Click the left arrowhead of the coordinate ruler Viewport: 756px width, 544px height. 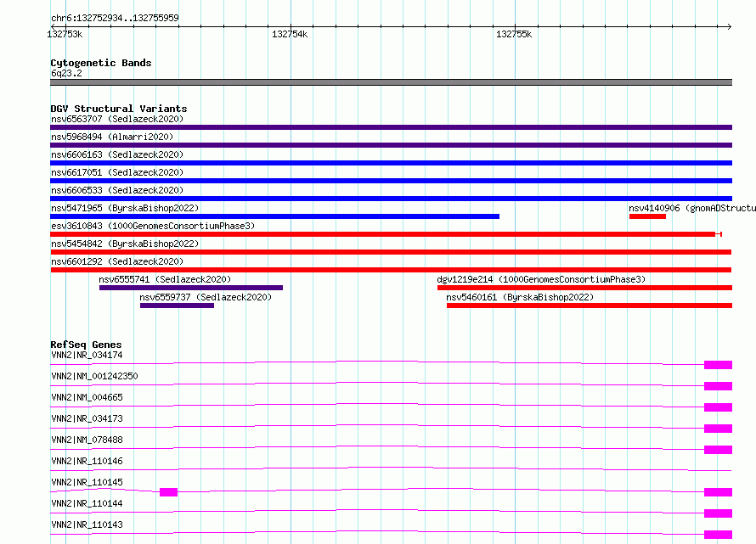[x=53, y=26]
